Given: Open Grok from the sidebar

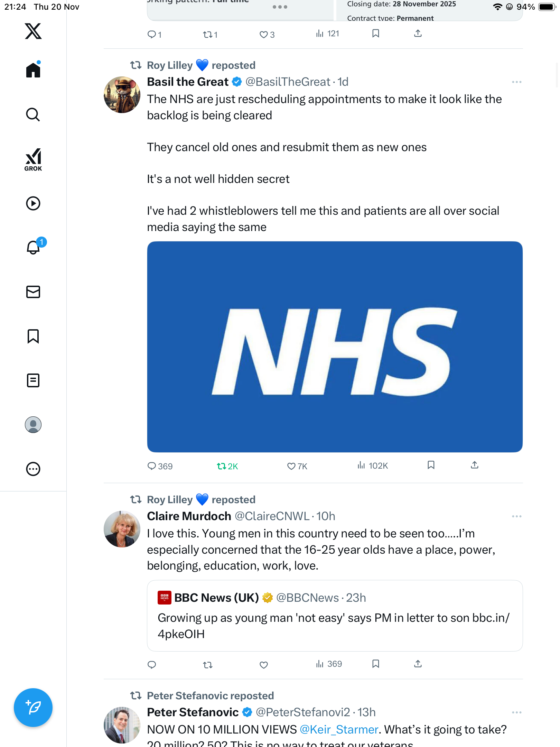Looking at the screenshot, I should click(x=33, y=159).
